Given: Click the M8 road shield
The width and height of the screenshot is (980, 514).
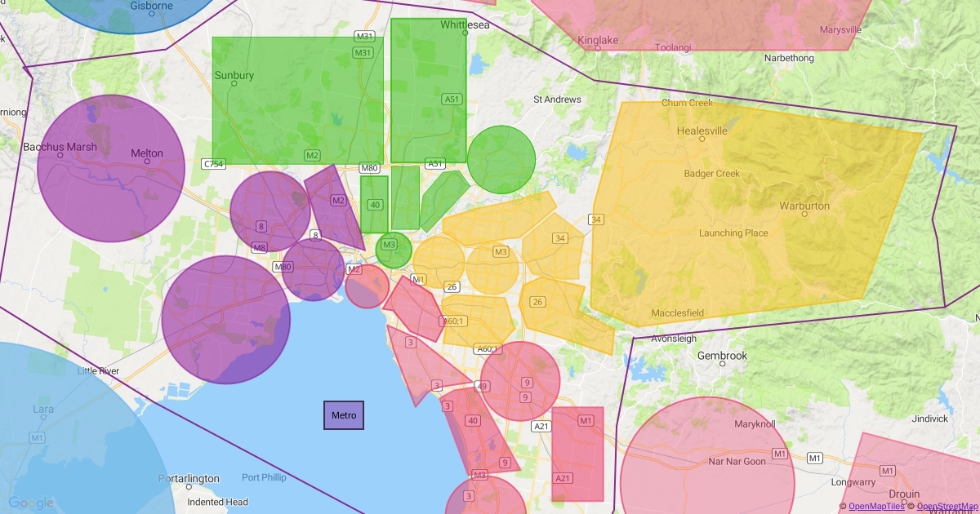Looking at the screenshot, I should tap(260, 247).
